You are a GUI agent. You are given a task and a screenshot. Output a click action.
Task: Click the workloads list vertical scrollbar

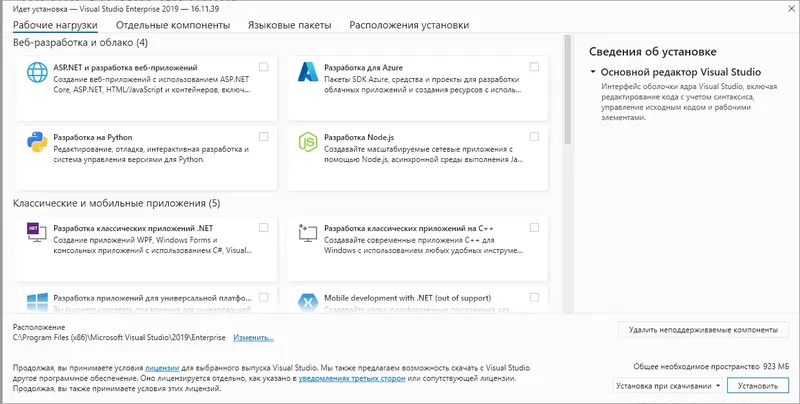point(567,89)
